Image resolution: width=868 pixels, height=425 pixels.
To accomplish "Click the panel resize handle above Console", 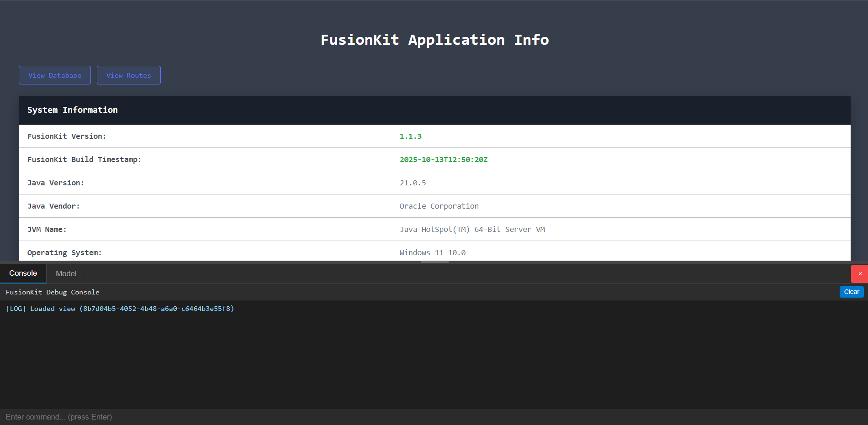I will pos(434,262).
